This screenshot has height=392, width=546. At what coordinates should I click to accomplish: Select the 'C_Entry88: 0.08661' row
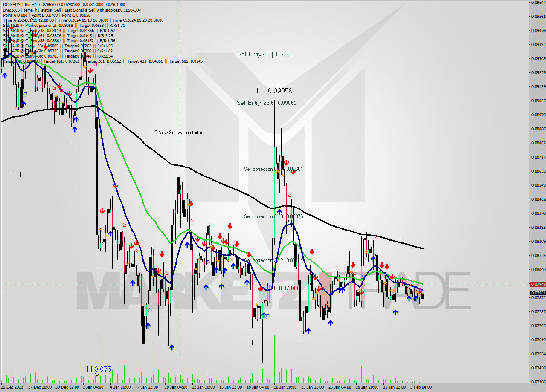[59, 40]
